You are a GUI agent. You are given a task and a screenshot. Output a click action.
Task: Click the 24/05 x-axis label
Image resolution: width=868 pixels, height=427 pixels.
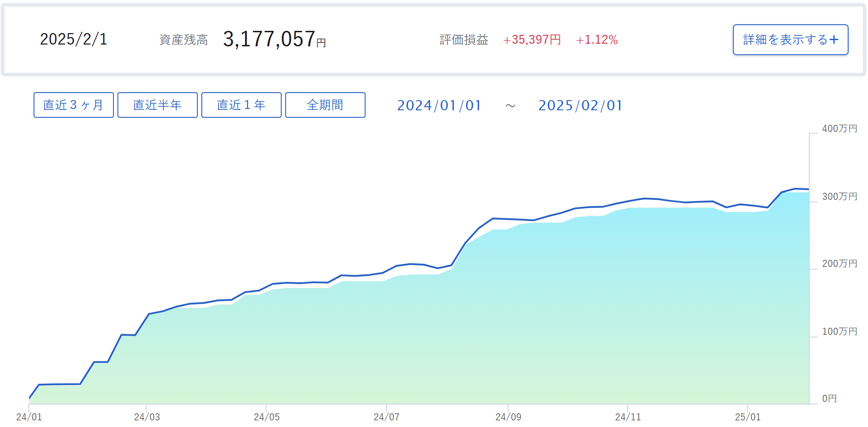click(x=267, y=417)
